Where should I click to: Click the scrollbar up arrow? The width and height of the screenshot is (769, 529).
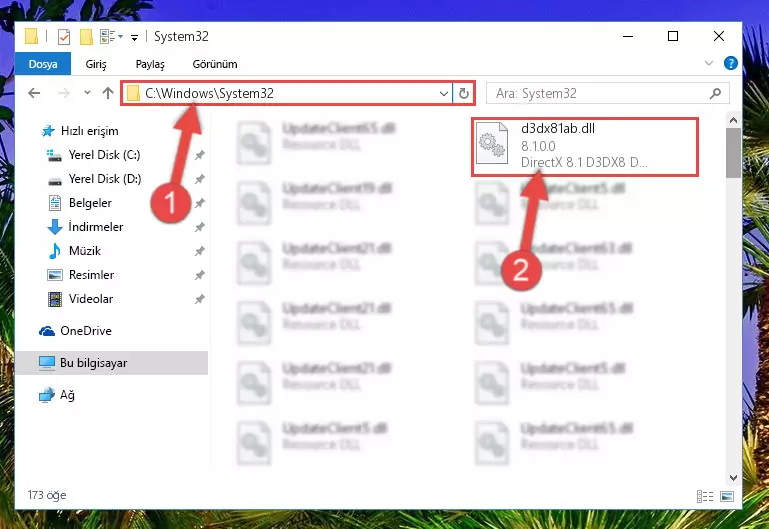(733, 120)
